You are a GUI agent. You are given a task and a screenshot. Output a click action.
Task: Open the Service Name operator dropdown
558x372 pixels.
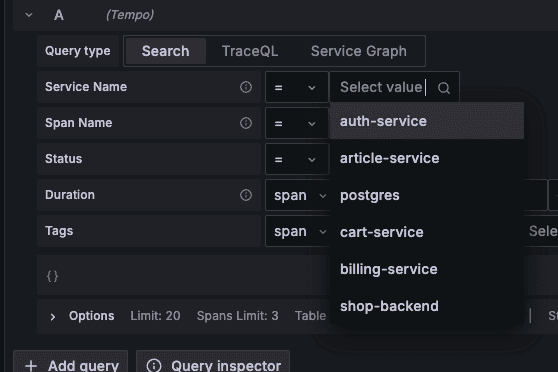pos(296,87)
